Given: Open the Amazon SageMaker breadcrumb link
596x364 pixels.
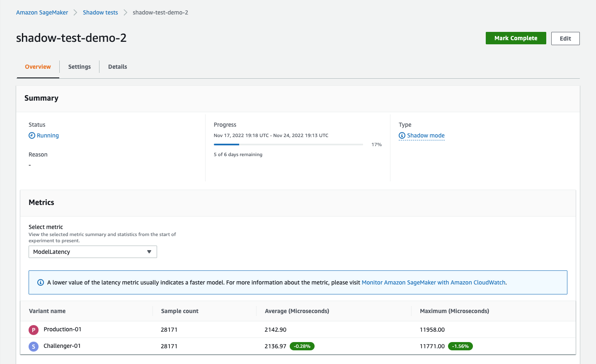Looking at the screenshot, I should click(x=42, y=12).
